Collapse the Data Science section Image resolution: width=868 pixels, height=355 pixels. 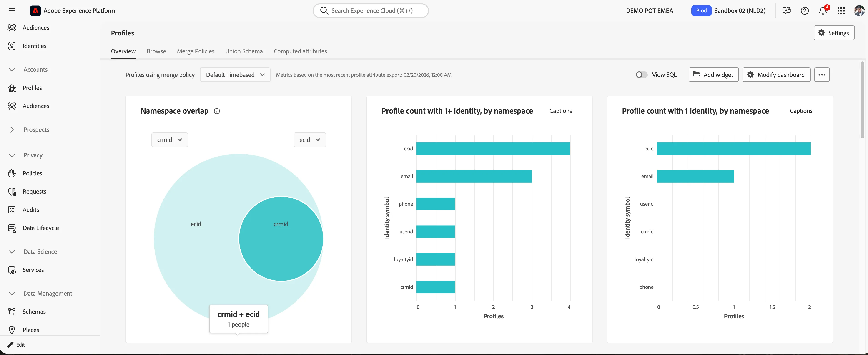point(12,251)
